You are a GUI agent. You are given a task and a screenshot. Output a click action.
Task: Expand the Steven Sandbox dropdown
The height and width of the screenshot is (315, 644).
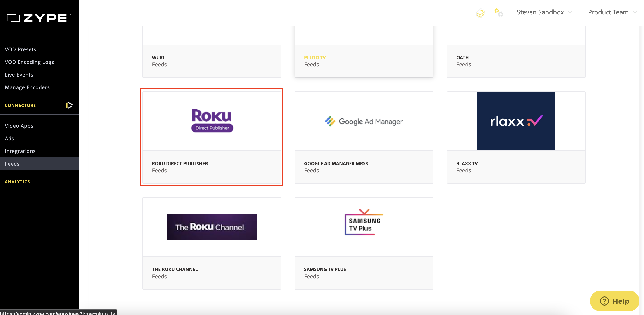click(544, 12)
